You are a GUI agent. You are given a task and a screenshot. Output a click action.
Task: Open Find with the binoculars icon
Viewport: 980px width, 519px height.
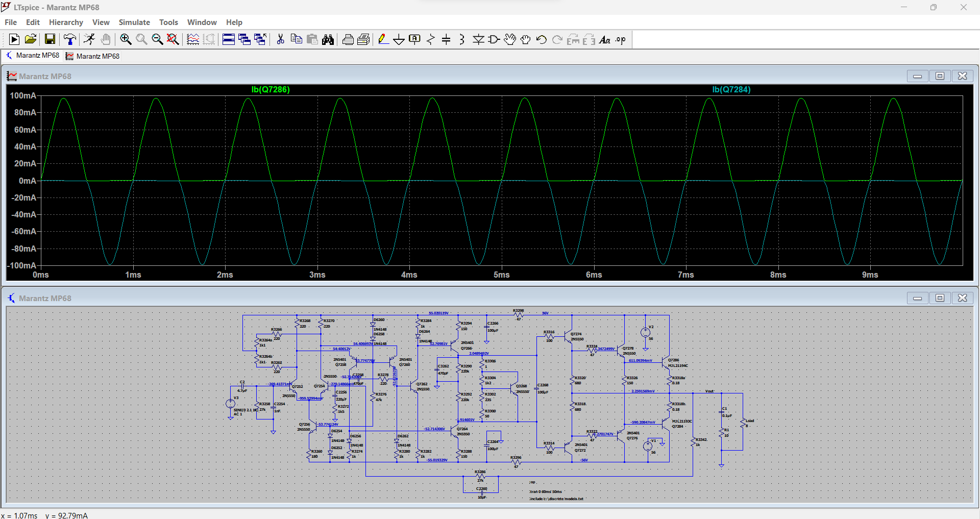click(328, 39)
